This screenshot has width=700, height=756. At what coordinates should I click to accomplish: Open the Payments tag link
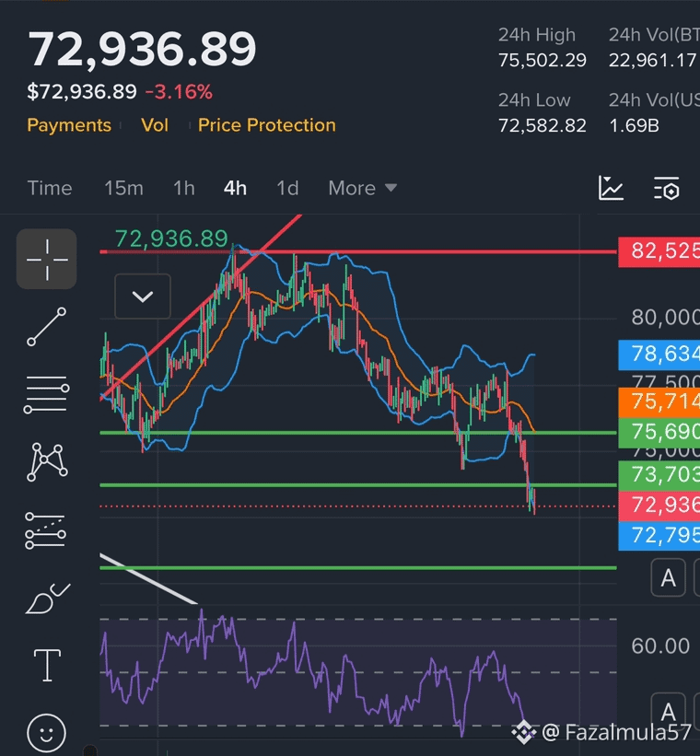pos(69,125)
